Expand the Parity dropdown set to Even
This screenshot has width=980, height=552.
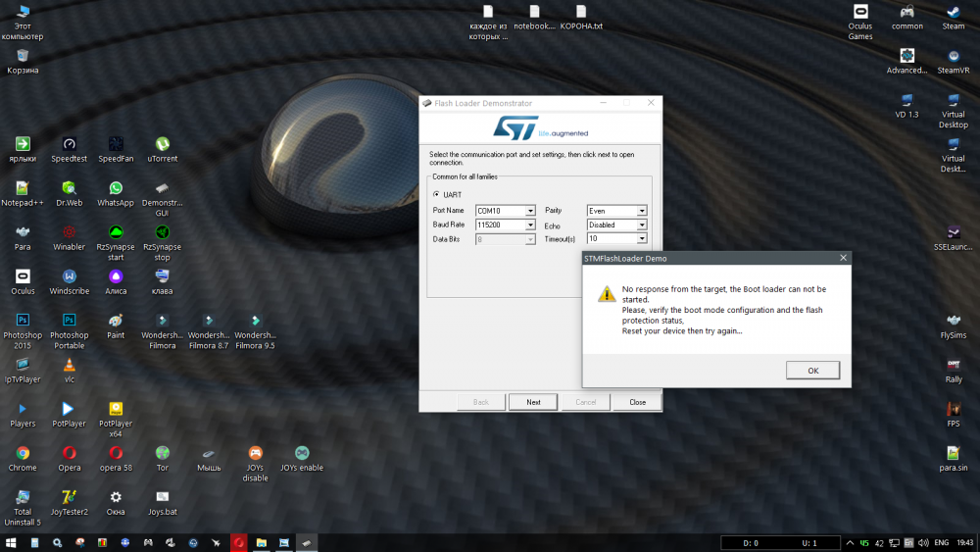tap(642, 211)
